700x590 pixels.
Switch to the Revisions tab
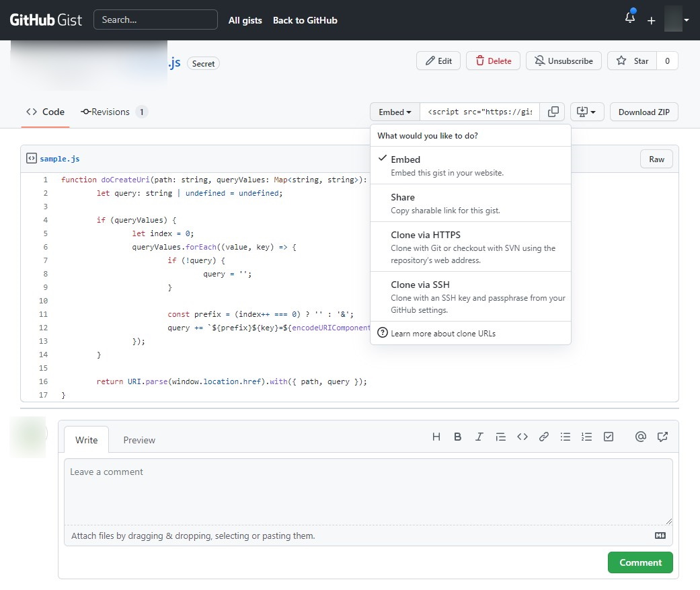(110, 112)
